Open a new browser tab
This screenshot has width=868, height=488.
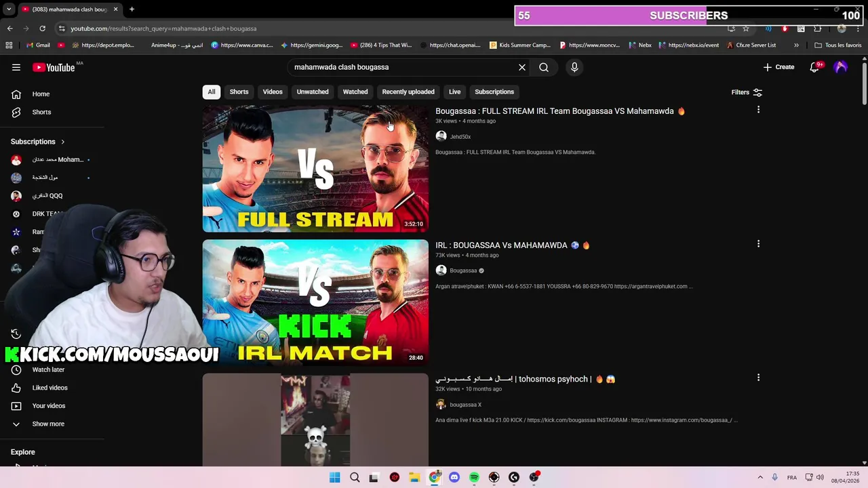pyautogui.click(x=132, y=9)
